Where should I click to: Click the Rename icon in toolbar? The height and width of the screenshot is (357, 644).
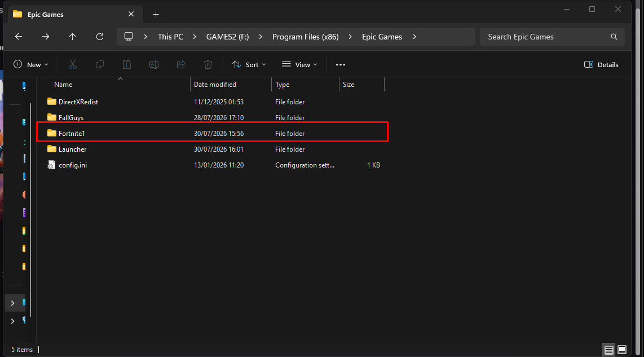(154, 64)
